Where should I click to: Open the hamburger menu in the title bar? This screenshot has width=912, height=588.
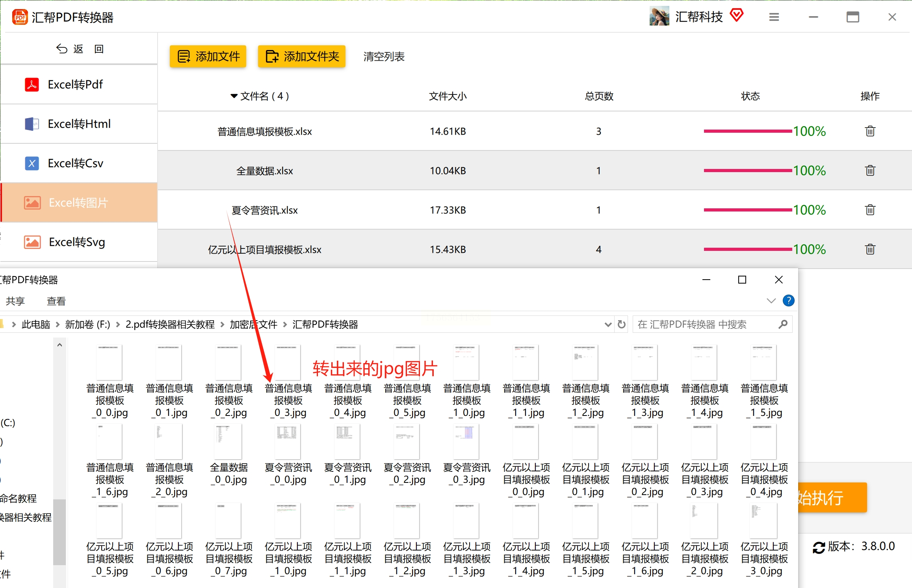(x=774, y=17)
